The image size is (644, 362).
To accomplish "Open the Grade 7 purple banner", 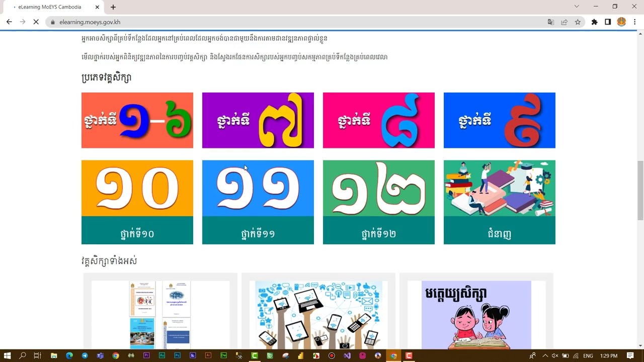I will [x=258, y=120].
